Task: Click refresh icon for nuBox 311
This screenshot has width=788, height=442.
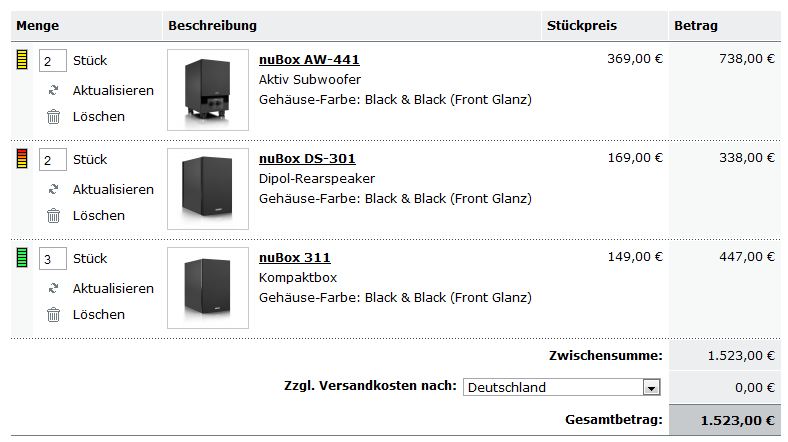Action: (x=53, y=288)
